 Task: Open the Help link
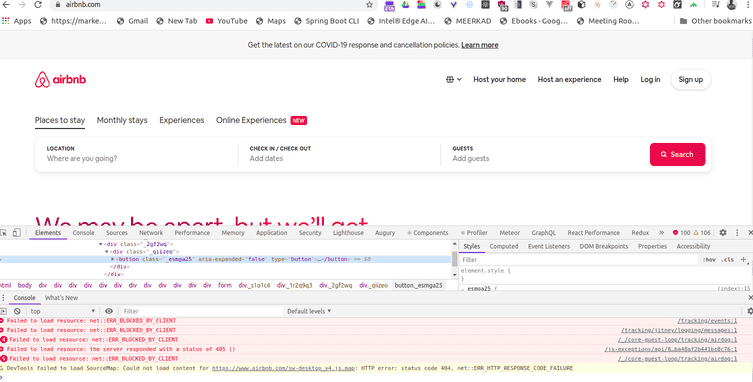pyautogui.click(x=620, y=80)
